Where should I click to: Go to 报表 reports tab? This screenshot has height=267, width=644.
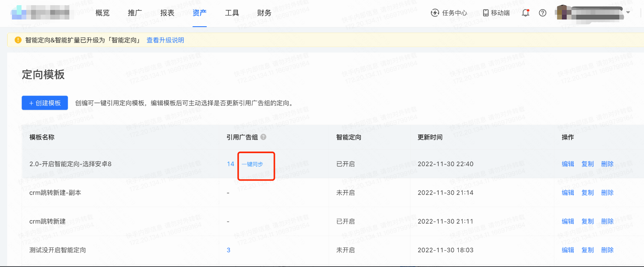[167, 13]
